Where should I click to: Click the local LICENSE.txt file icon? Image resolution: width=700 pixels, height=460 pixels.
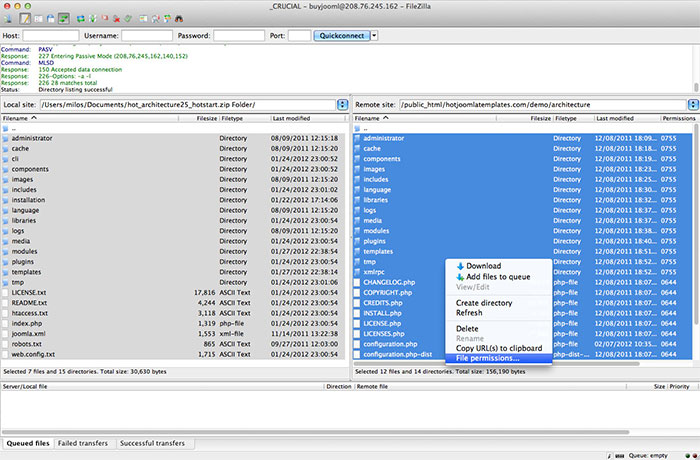(x=5, y=293)
